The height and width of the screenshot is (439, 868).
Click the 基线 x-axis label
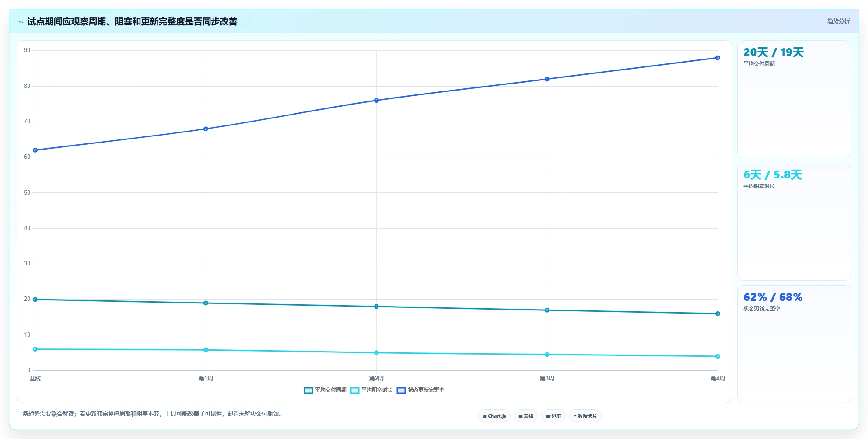click(x=35, y=378)
